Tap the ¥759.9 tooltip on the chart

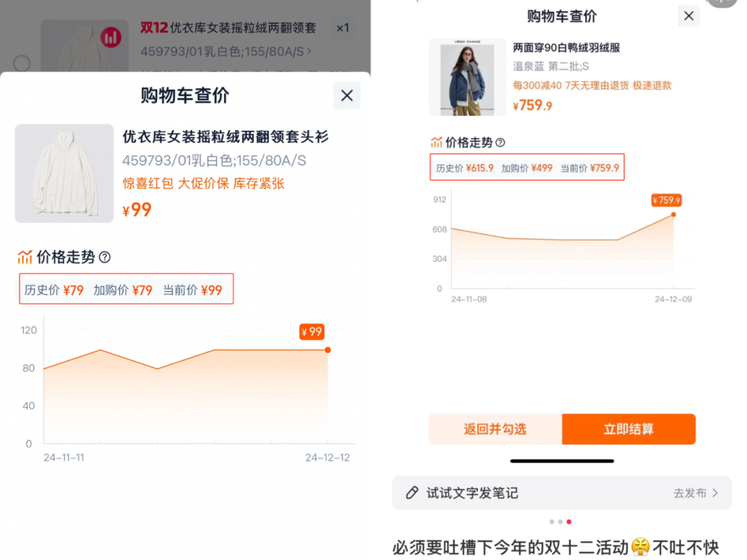[667, 200]
